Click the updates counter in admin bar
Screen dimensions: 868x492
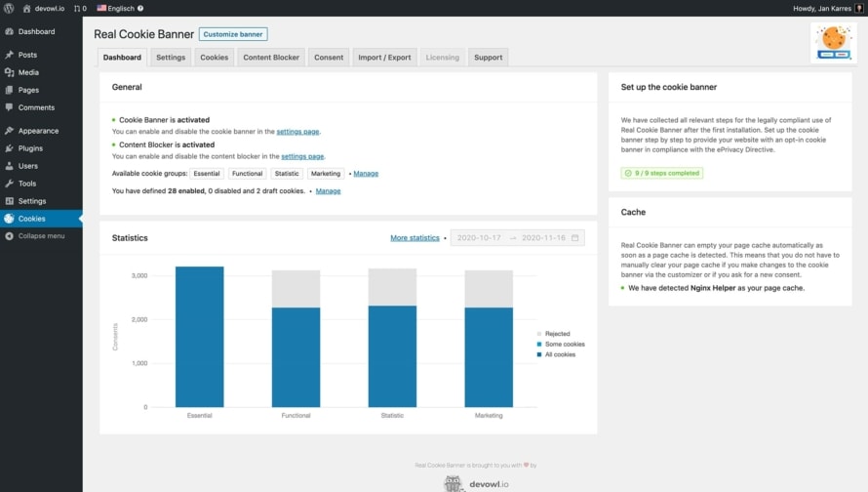80,9
